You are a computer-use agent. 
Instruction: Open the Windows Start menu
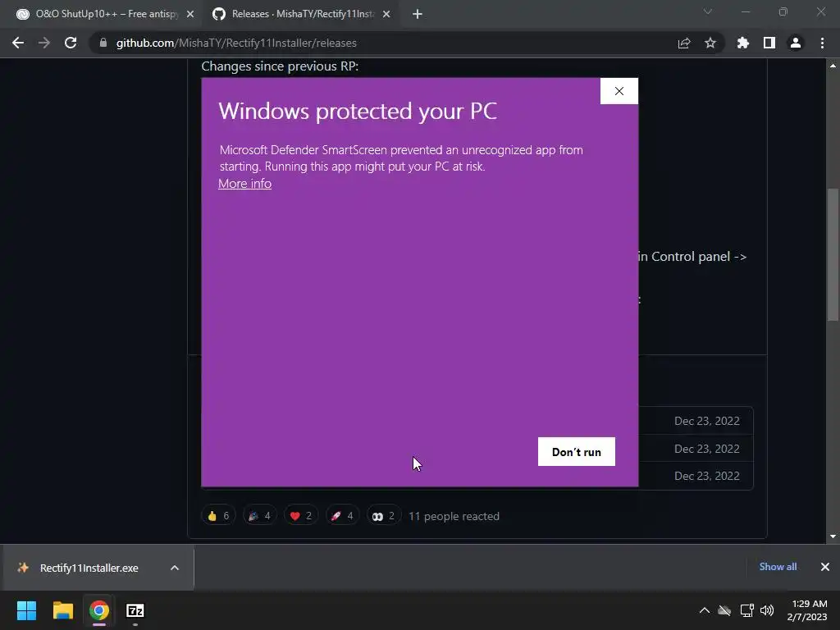click(x=26, y=610)
